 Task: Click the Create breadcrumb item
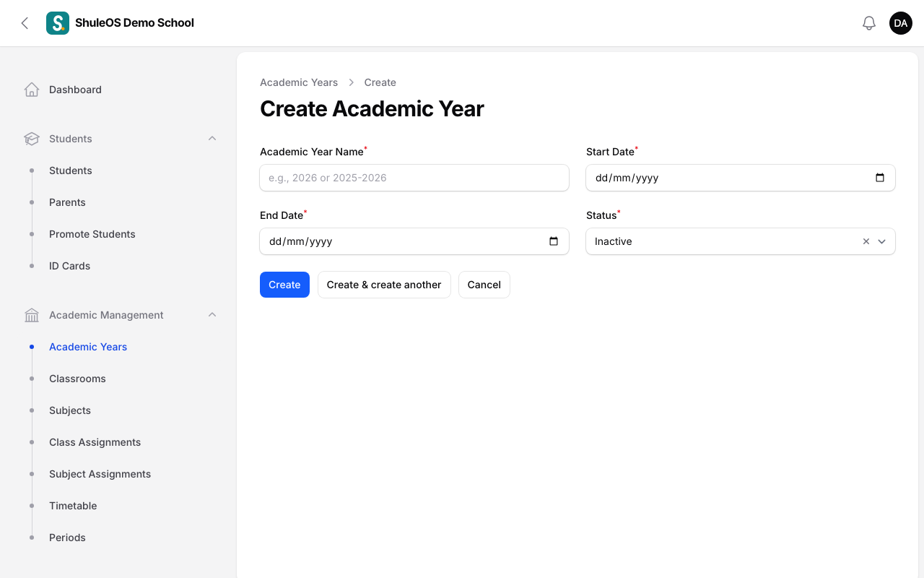tap(380, 82)
